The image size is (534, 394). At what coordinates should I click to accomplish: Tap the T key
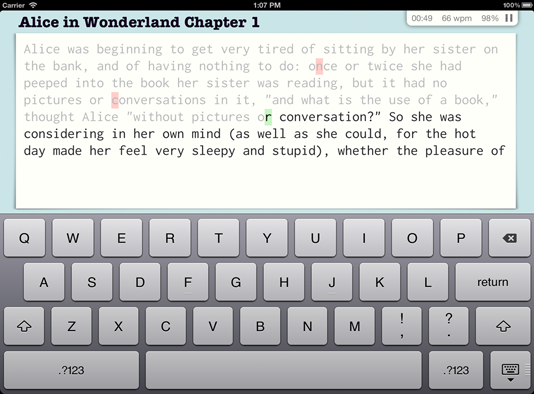(x=218, y=238)
